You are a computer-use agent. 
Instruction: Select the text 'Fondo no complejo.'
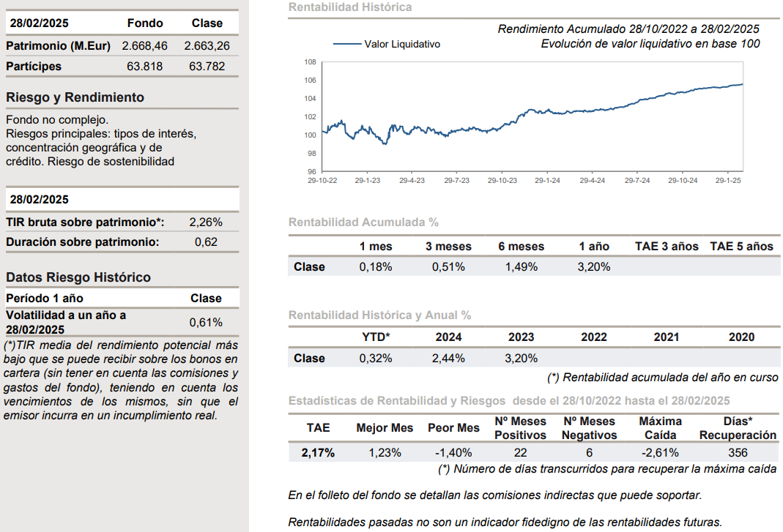click(57, 120)
